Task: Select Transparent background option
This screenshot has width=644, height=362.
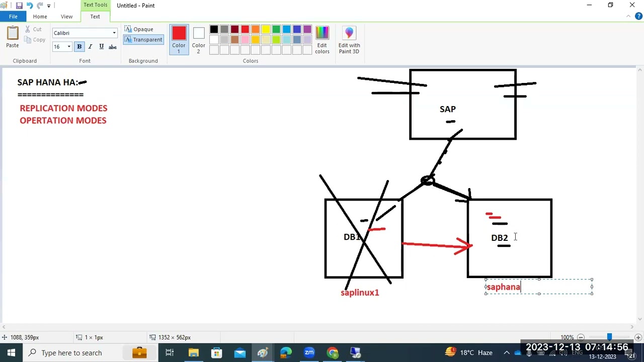Action: point(143,40)
